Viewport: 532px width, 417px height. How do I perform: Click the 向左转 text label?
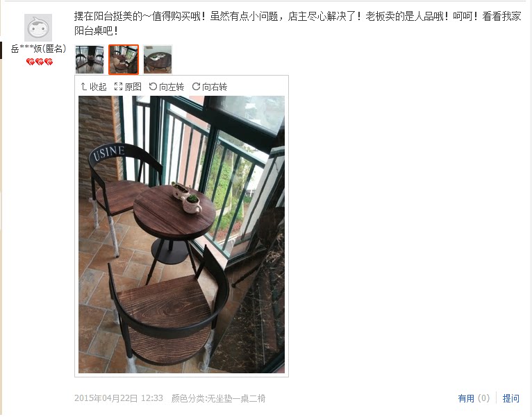(x=172, y=87)
